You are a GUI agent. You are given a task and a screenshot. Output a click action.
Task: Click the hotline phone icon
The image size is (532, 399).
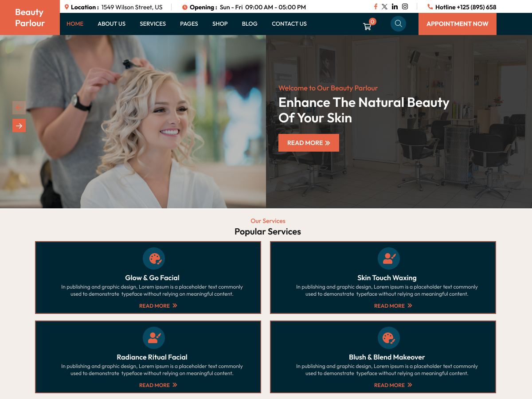click(x=429, y=6)
